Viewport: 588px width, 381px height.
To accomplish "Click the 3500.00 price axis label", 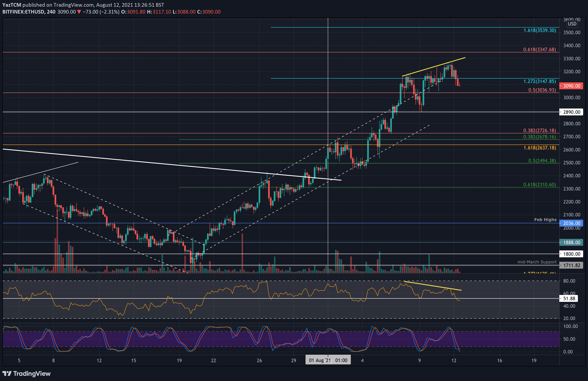I will [x=572, y=32].
